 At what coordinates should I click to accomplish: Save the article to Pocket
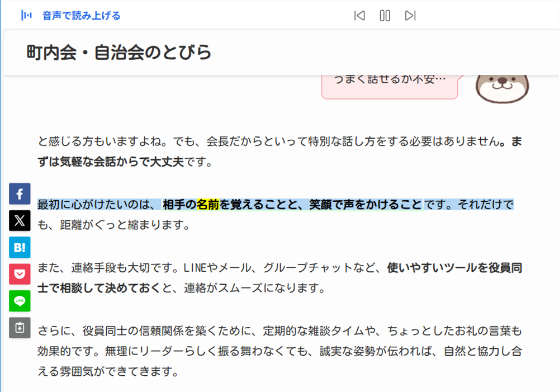[20, 275]
